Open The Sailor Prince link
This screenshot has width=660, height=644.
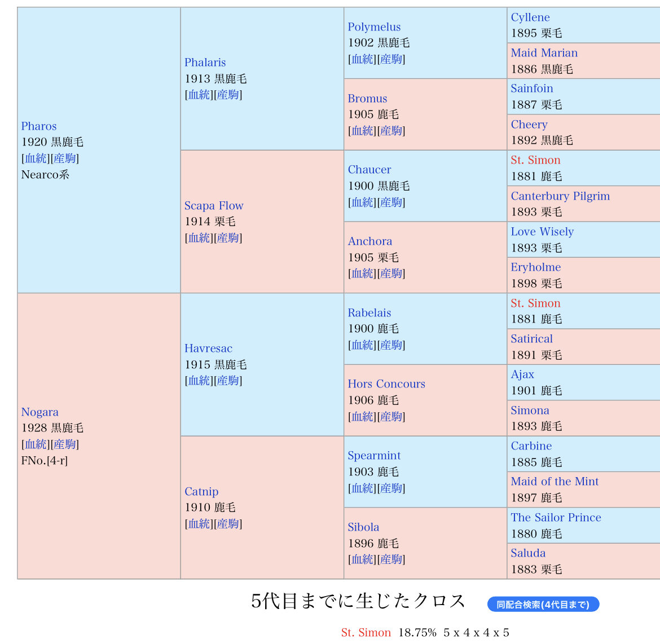556,518
